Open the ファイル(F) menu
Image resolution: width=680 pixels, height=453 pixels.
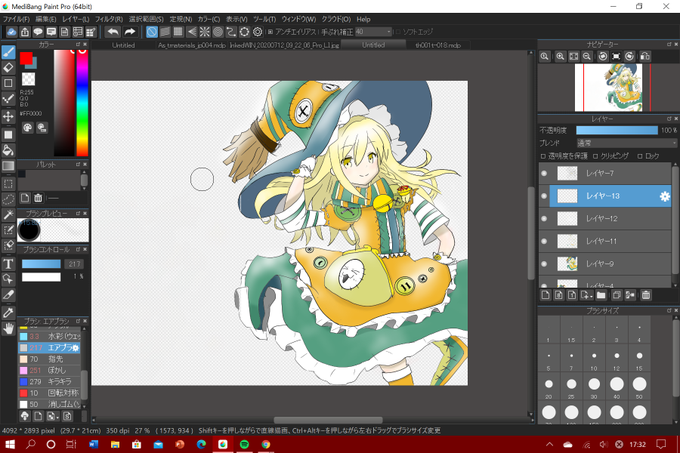[x=16, y=19]
